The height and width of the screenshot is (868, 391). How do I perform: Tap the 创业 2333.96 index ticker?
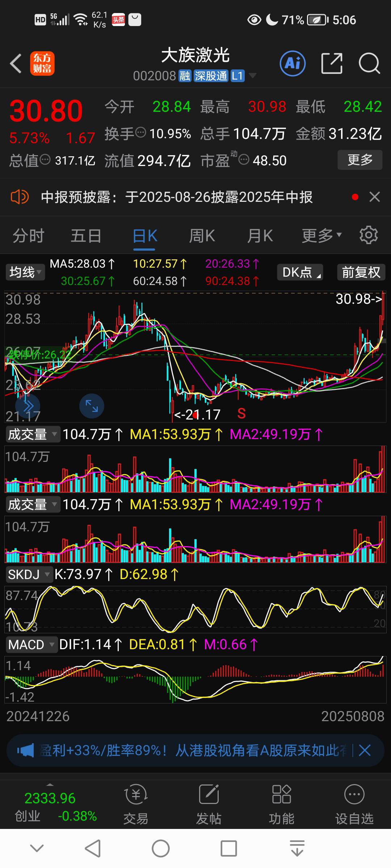coord(55,807)
